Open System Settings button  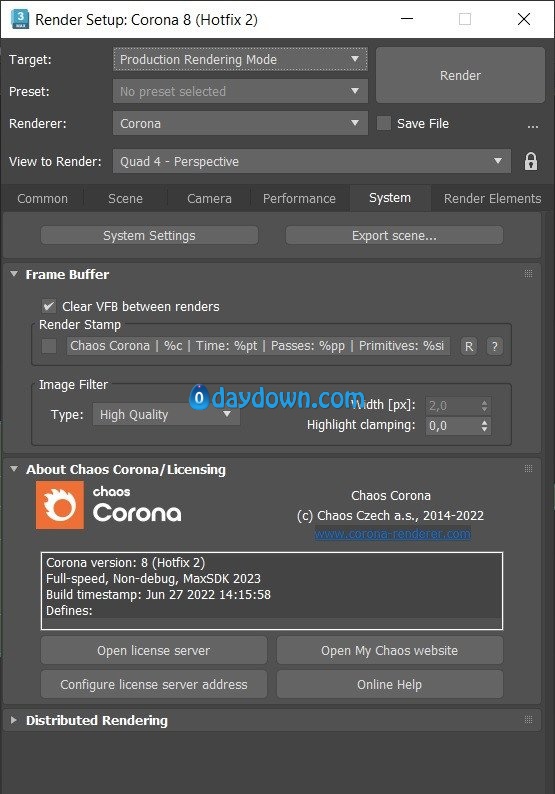click(149, 235)
